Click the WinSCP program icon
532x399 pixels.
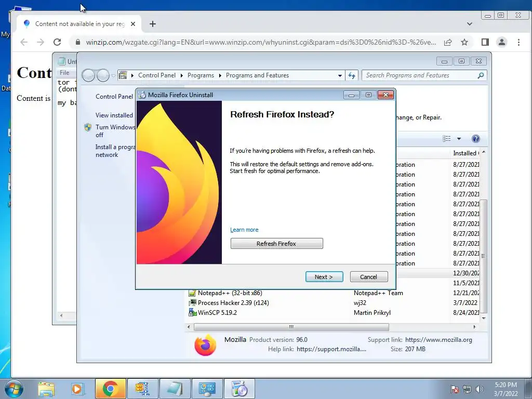(x=192, y=312)
